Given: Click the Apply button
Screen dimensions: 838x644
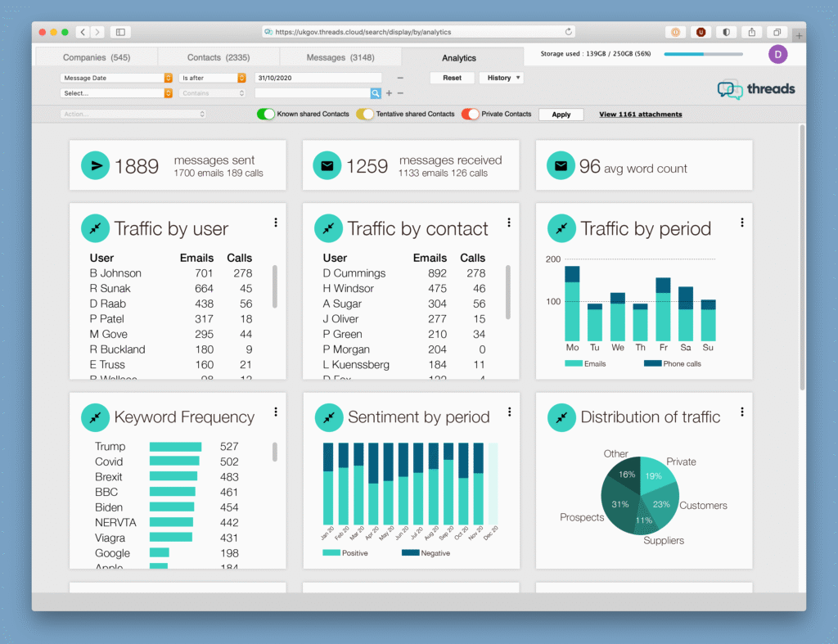Looking at the screenshot, I should (561, 114).
